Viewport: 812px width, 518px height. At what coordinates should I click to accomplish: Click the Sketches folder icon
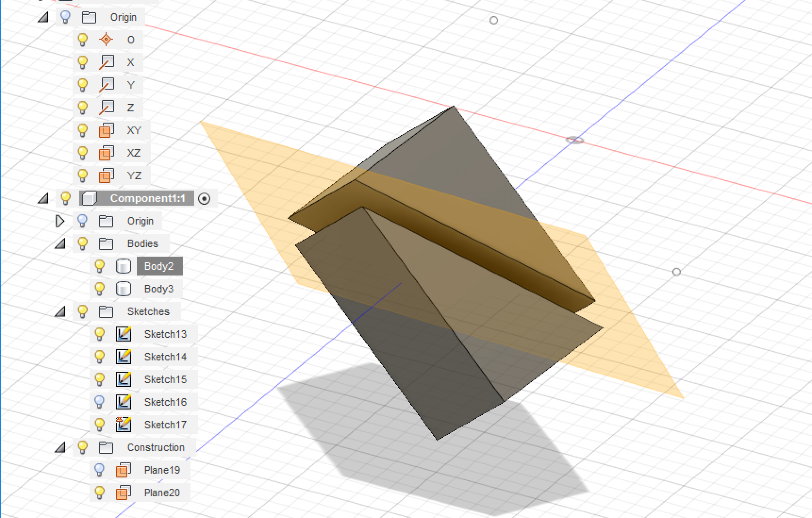click(106, 311)
